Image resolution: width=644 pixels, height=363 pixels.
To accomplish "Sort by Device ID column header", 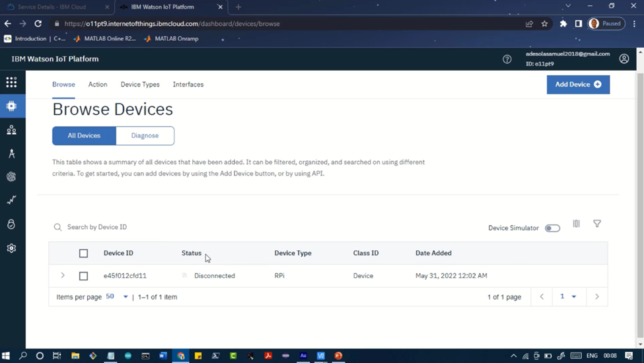I will 118,253.
